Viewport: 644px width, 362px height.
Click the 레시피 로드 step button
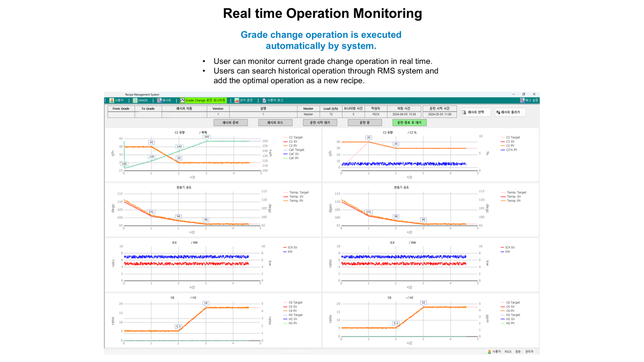click(275, 123)
